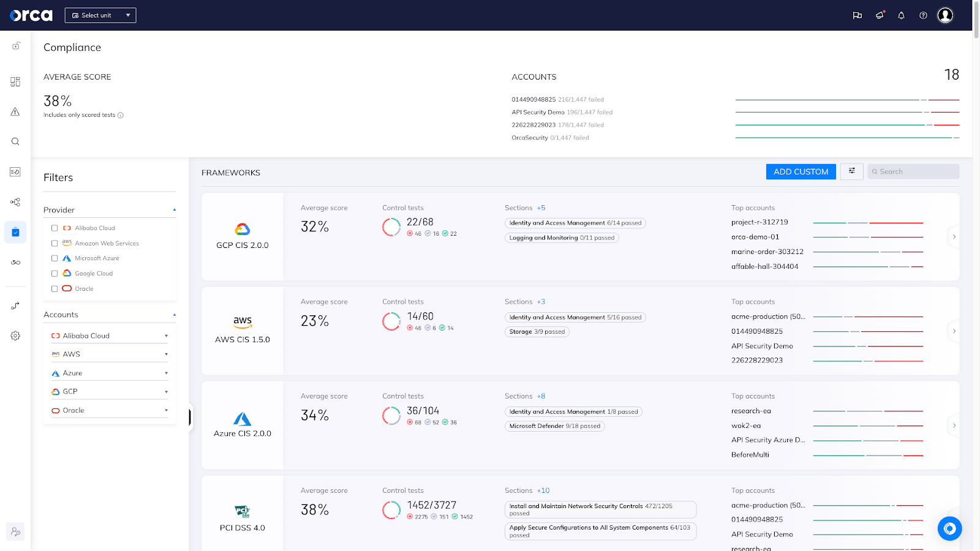The height and width of the screenshot is (551, 980).
Task: Open the Alerts warning icon in sidebar
Action: point(15,111)
